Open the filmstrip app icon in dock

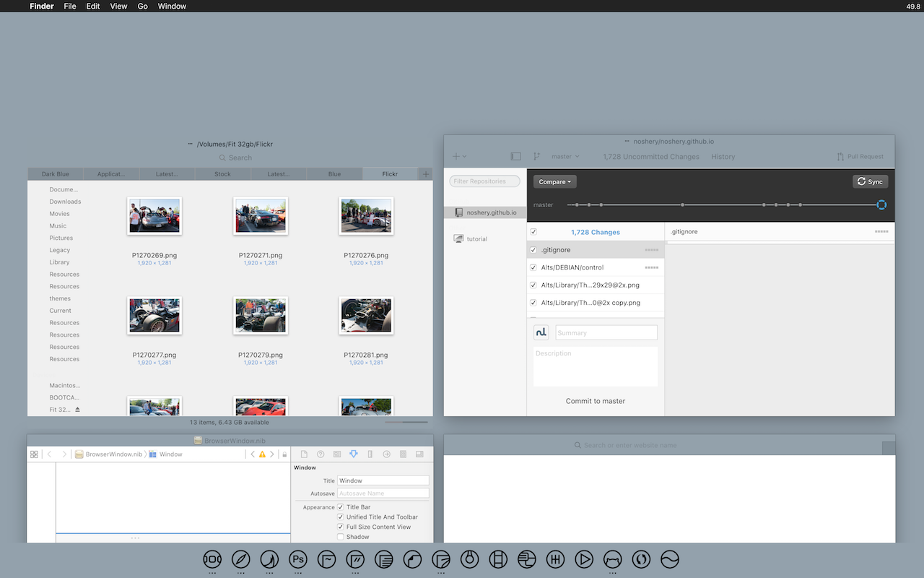coord(498,559)
